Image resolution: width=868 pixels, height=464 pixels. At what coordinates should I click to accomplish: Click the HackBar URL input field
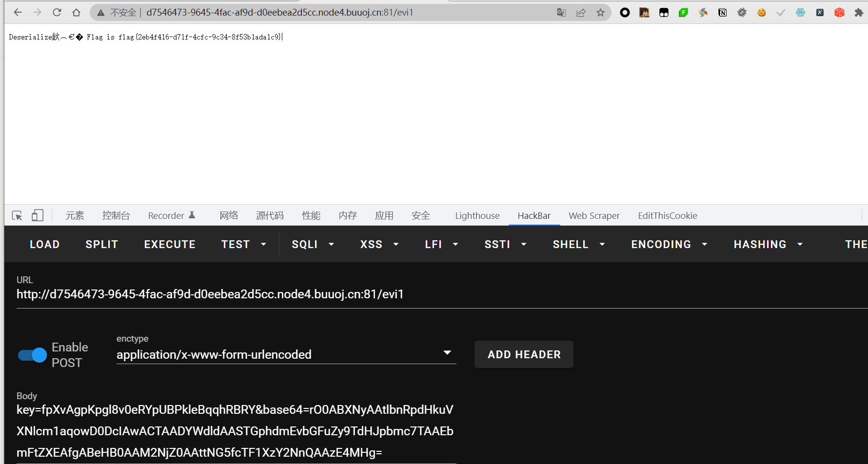pos(442,294)
